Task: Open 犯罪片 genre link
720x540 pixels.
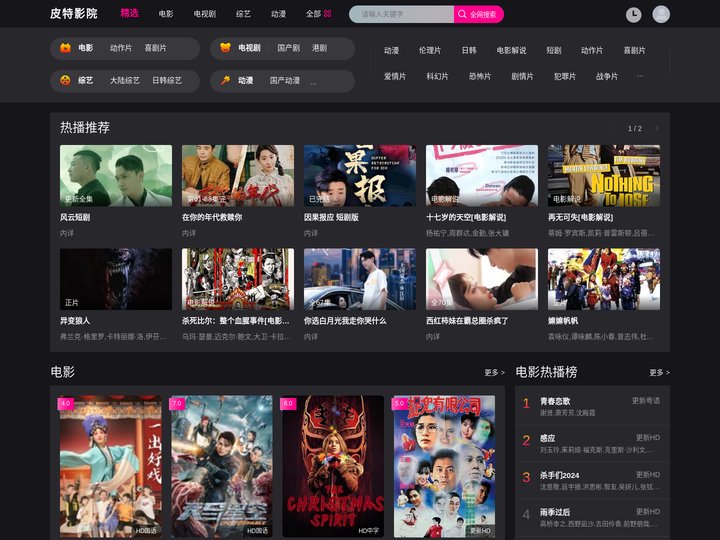Action: click(565, 76)
